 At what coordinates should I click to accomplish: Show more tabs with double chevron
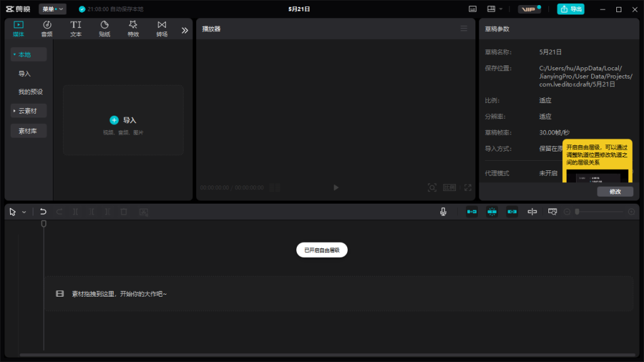pyautogui.click(x=185, y=30)
